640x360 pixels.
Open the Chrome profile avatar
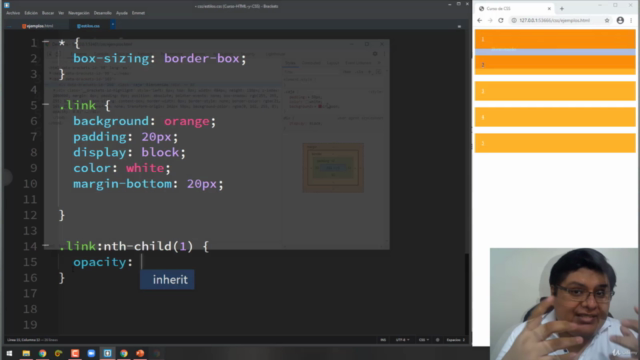pyautogui.click(x=620, y=20)
